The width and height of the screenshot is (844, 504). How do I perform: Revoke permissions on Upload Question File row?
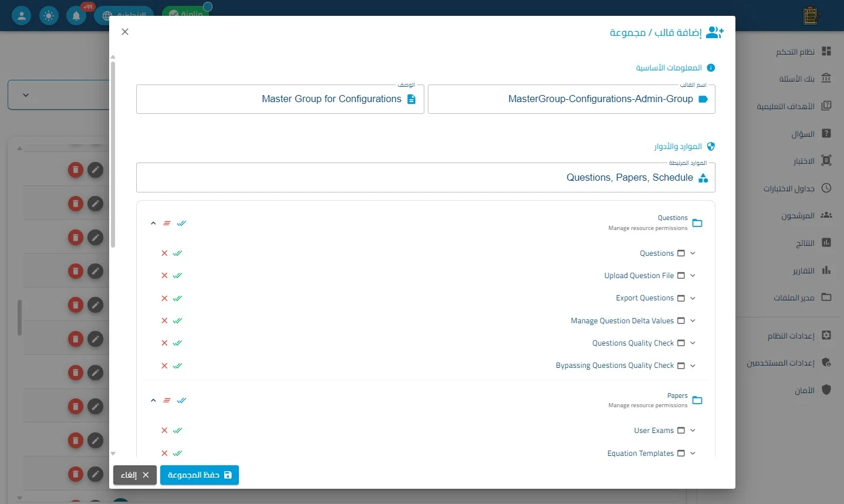pos(164,275)
